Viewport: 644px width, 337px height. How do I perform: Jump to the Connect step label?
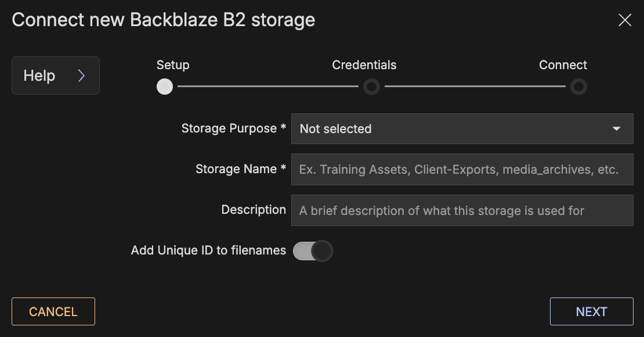point(563,65)
